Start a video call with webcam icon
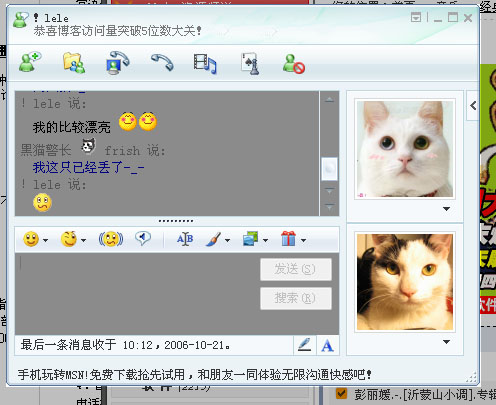Screen dimensions: 496x405 tap(117, 62)
